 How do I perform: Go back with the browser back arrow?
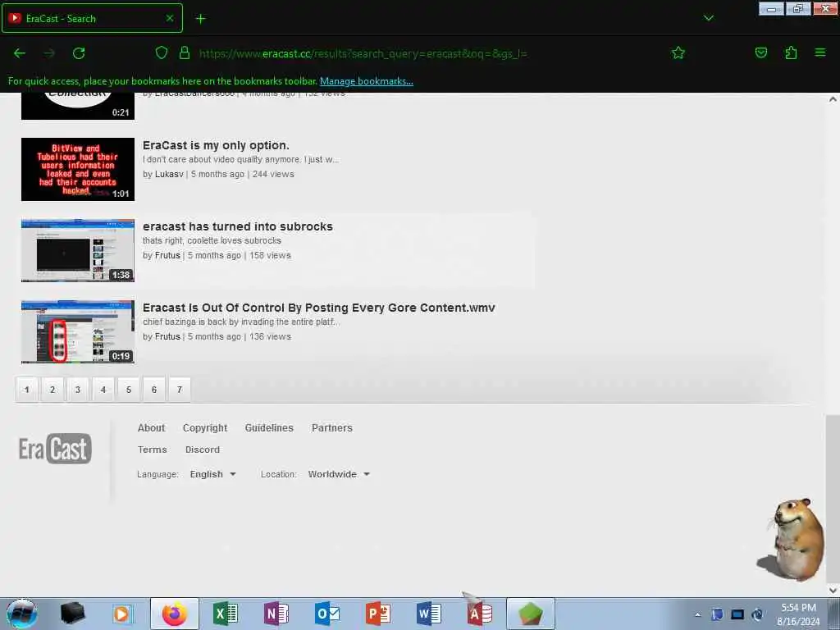pyautogui.click(x=20, y=53)
